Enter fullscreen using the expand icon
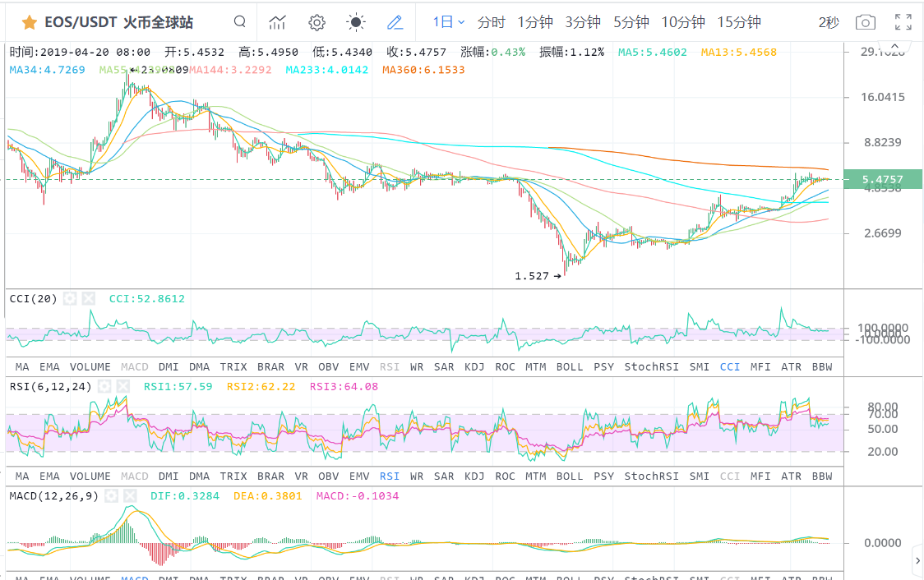 pyautogui.click(x=903, y=22)
